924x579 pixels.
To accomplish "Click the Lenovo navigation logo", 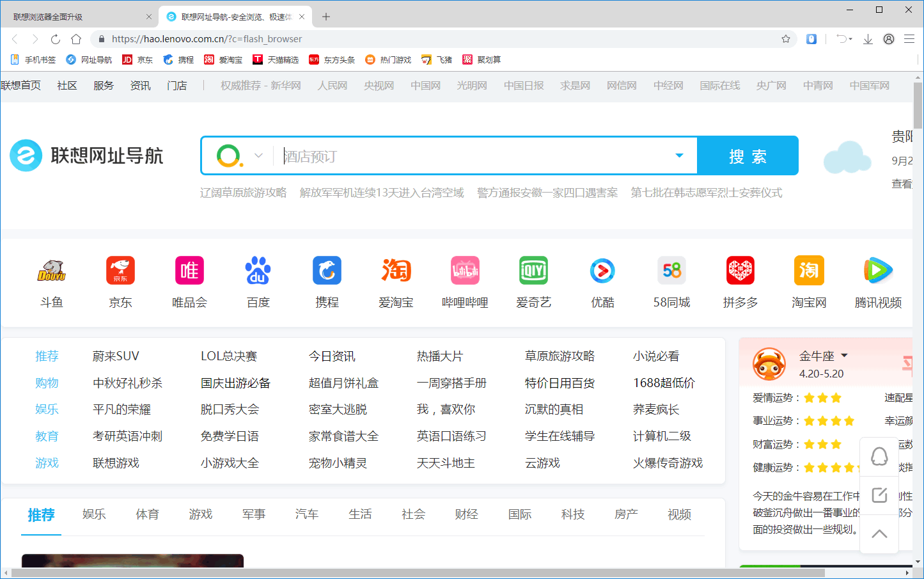I will coord(86,155).
